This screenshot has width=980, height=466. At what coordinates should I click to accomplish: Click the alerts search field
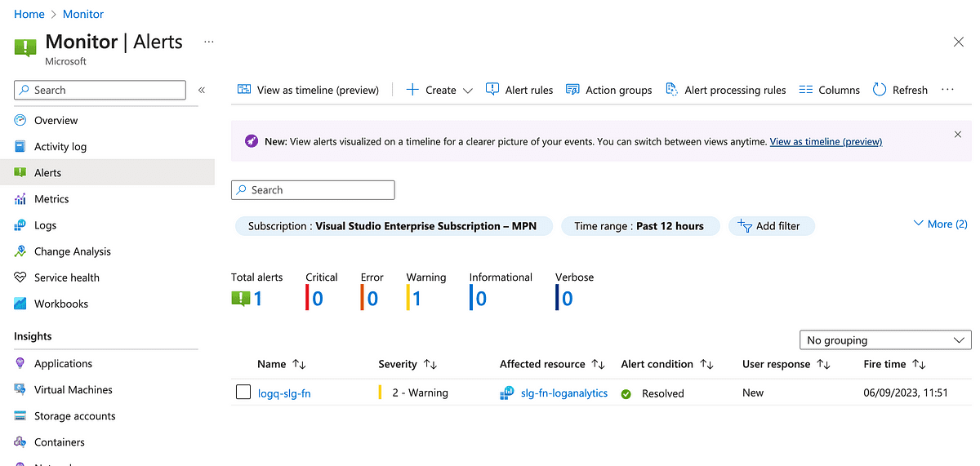tap(313, 190)
